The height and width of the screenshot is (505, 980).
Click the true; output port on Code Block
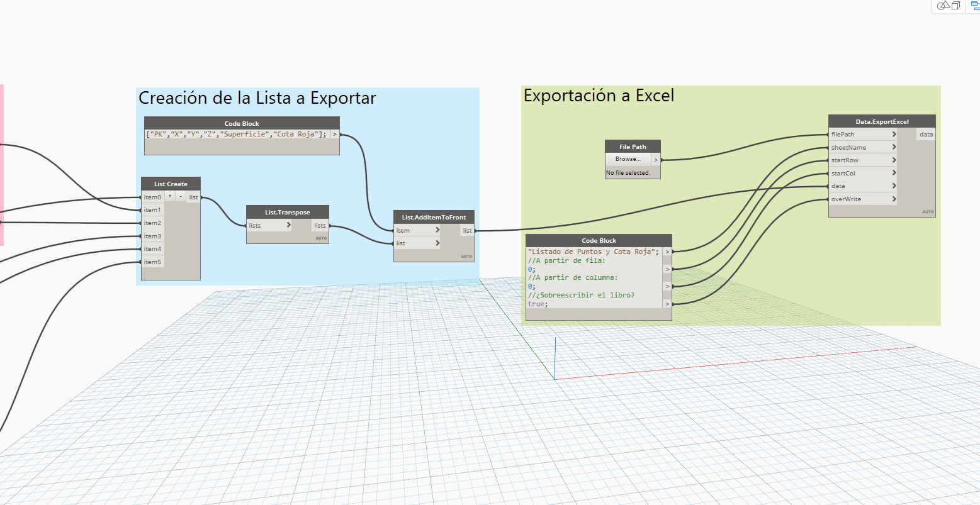pos(667,304)
